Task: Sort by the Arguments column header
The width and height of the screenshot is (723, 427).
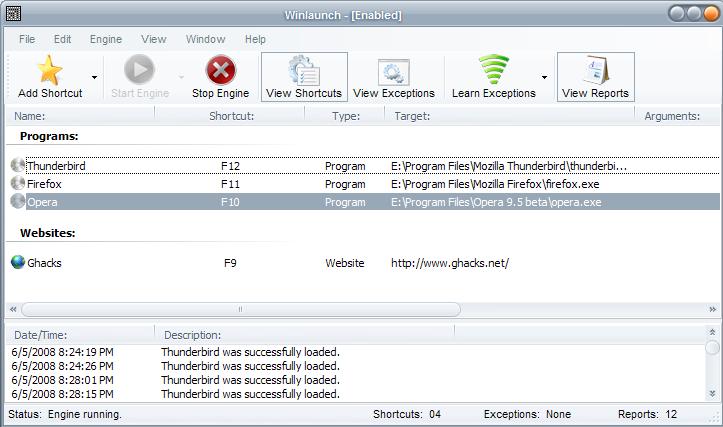Action: coord(676,116)
